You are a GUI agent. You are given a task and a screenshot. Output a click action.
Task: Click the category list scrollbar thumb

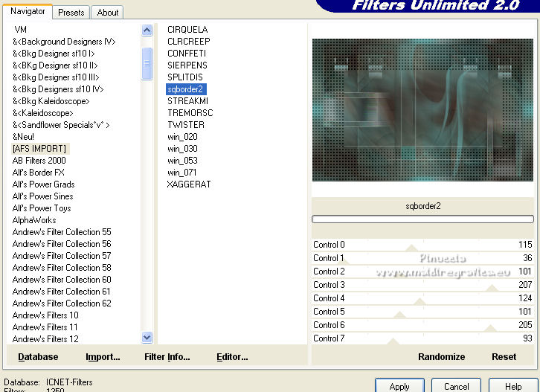click(147, 63)
